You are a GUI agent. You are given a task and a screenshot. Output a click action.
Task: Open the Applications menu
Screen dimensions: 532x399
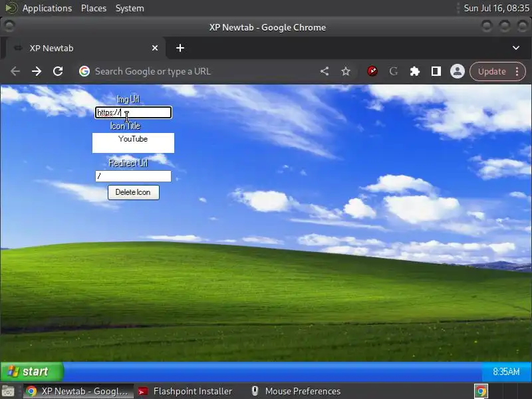[x=47, y=8]
